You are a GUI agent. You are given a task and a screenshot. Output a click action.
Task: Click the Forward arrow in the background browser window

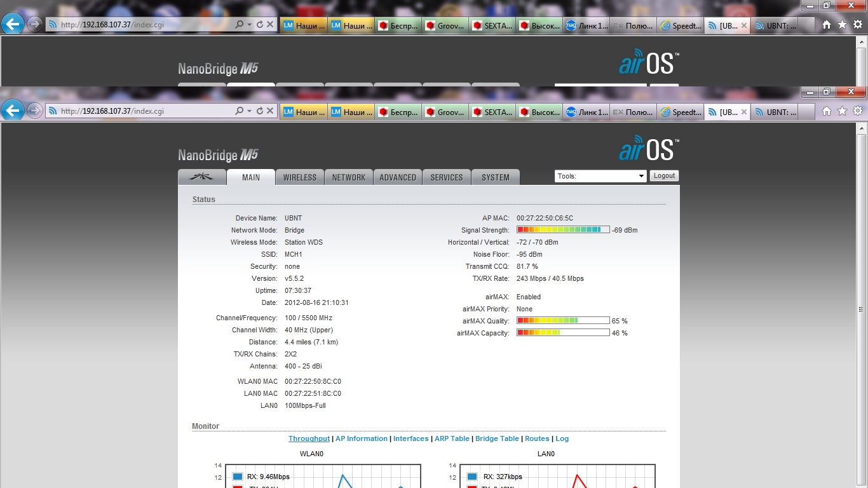pos(34,24)
